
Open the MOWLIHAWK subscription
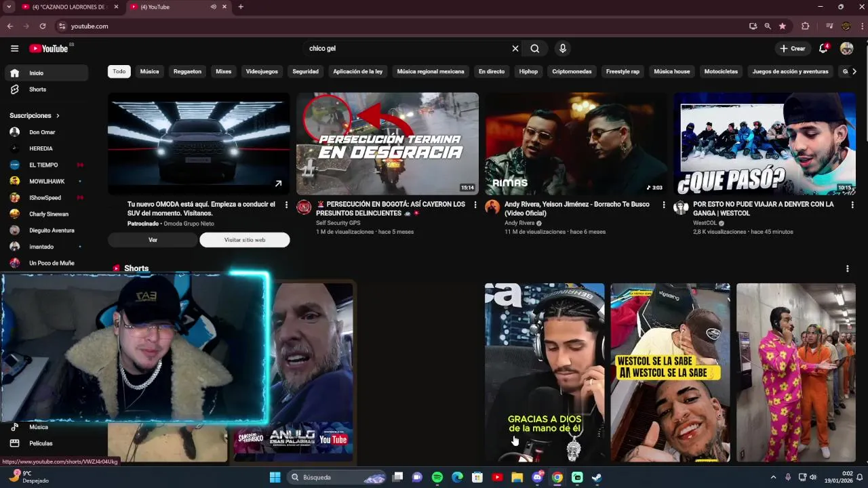(x=45, y=181)
